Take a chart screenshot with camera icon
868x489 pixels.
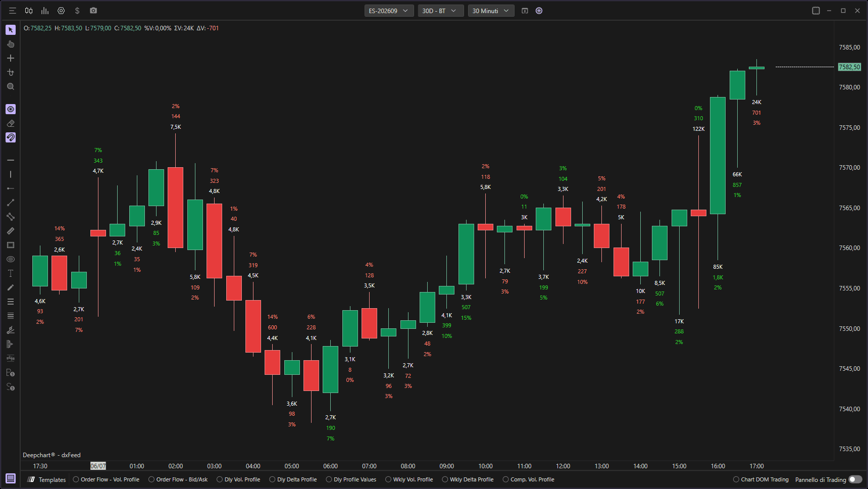pyautogui.click(x=93, y=11)
